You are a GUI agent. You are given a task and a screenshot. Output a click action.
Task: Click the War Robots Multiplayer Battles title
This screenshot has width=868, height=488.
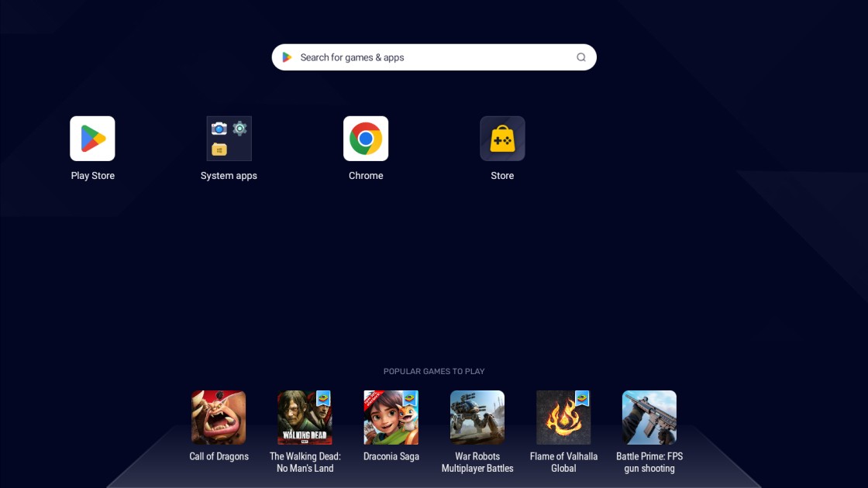pos(477,462)
